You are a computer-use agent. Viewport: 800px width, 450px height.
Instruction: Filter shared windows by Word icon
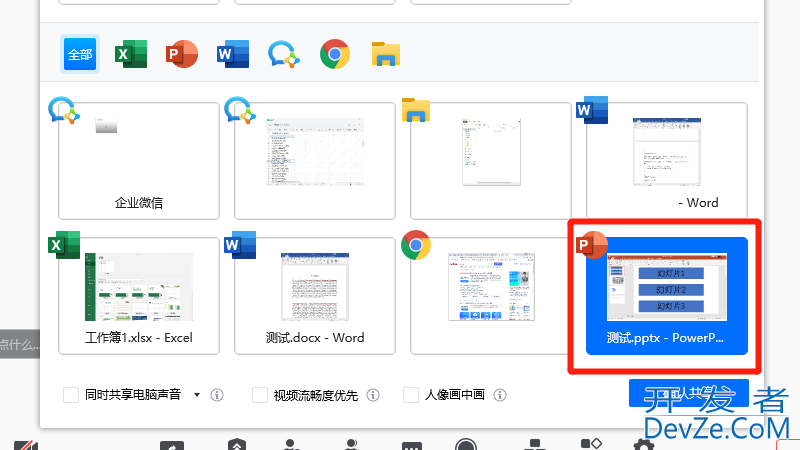(233, 54)
